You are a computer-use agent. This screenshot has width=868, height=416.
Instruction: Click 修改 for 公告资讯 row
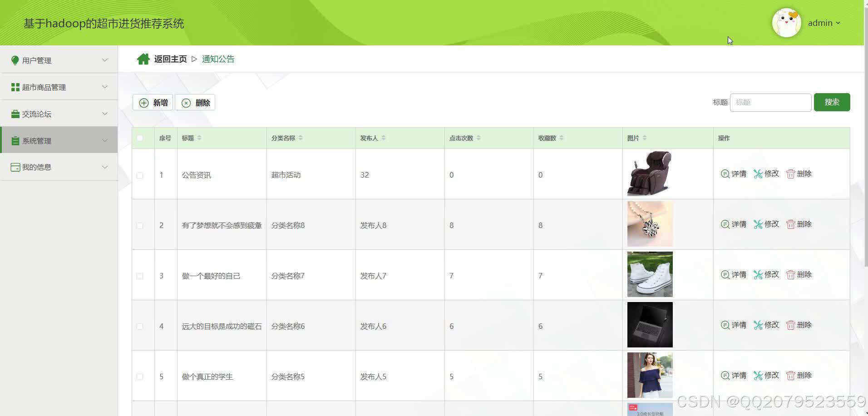[x=766, y=174]
